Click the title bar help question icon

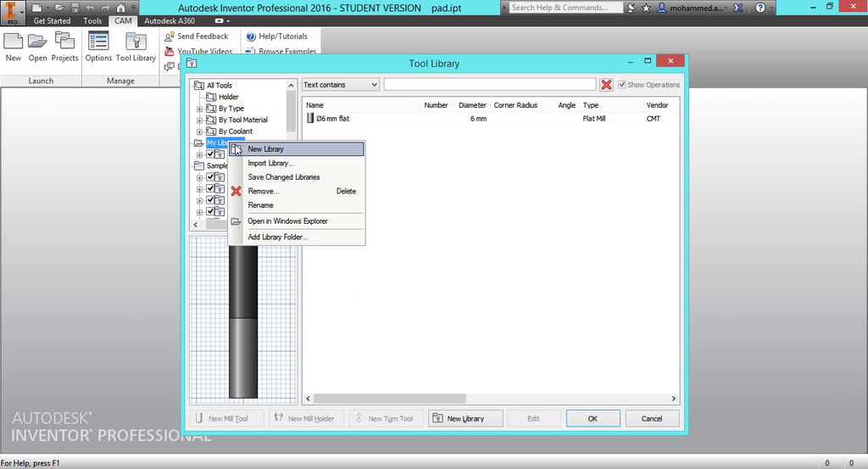coord(760,8)
